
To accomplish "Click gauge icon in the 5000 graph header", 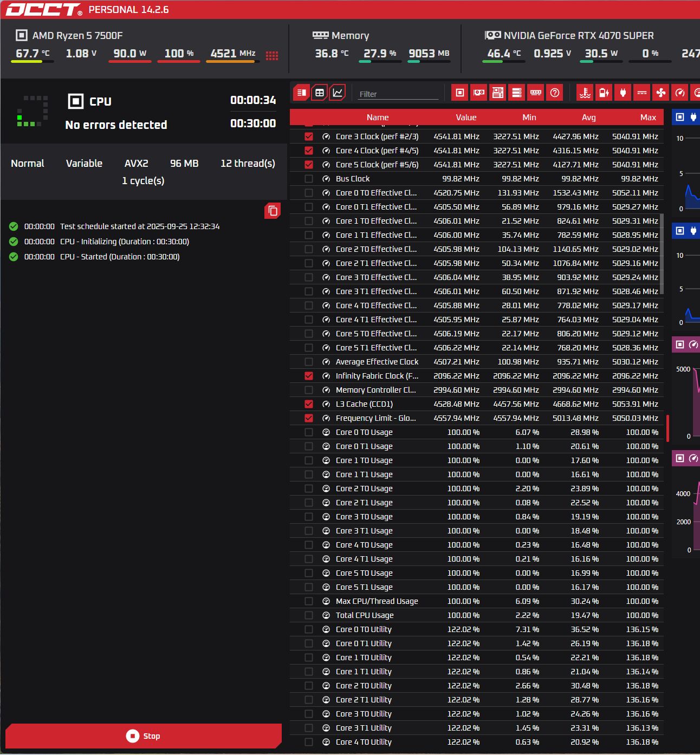I will pos(693,344).
